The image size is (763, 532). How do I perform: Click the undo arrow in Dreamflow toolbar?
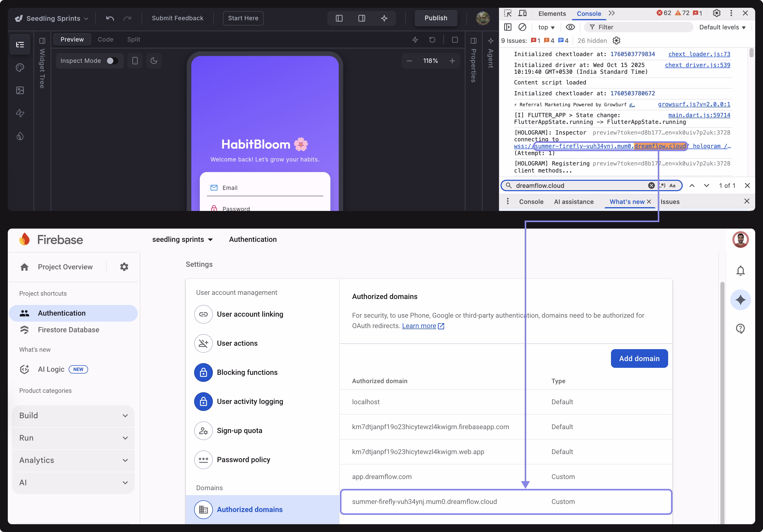[x=110, y=18]
